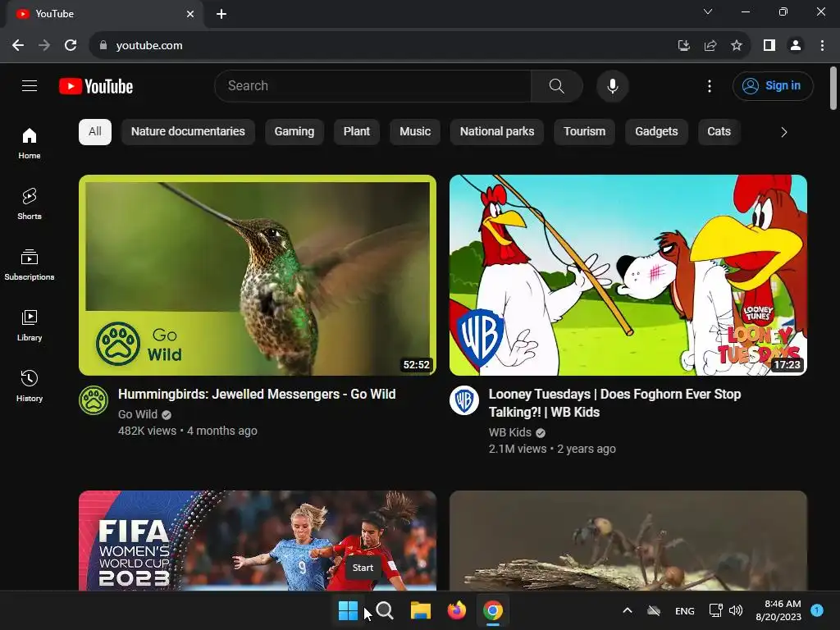
Task: Start voice search with the microphone icon
Action: (x=612, y=85)
